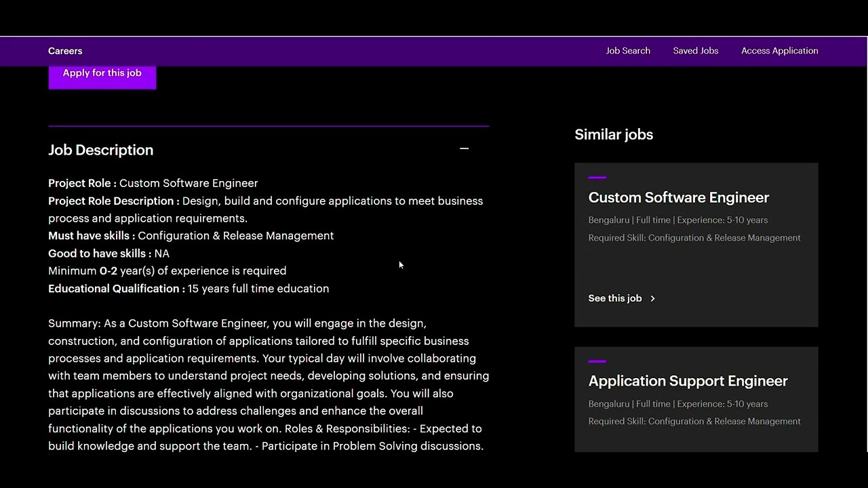Click 'Must have skills : Configuration & Release Management' line
Viewport: 868px width, 488px height.
tap(191, 236)
